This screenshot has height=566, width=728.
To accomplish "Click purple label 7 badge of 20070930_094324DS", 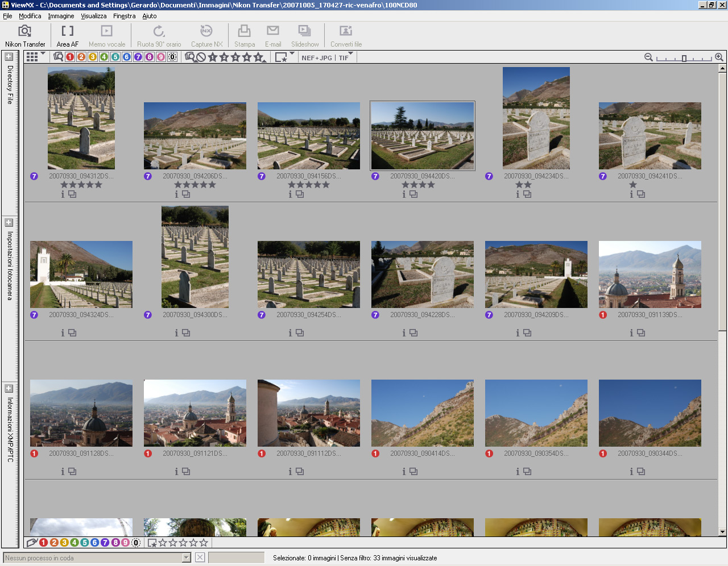I will [34, 315].
